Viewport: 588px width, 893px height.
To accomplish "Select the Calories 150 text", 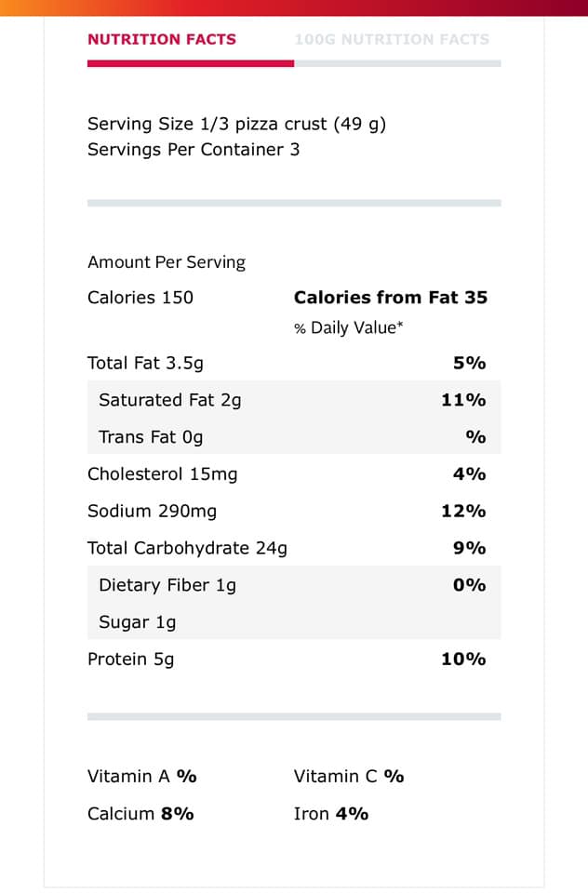I will click(x=140, y=298).
